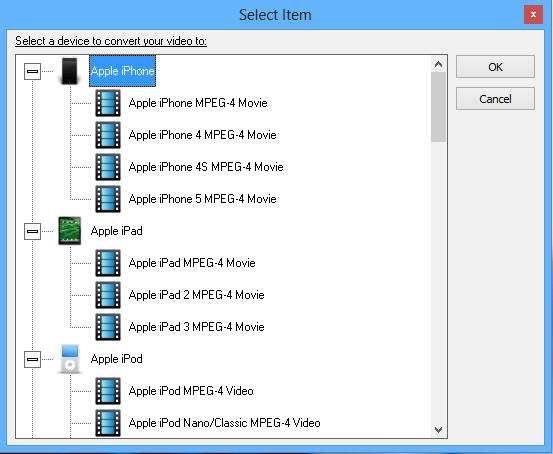
Task: Click the white iPod device icon
Action: point(69,359)
